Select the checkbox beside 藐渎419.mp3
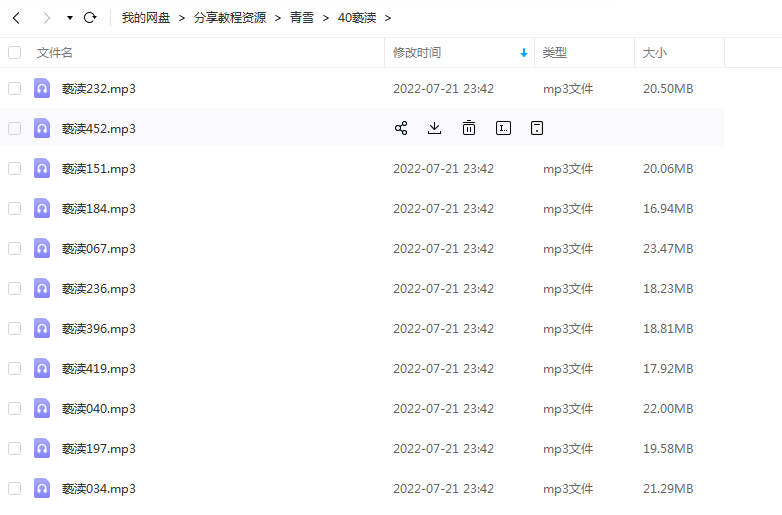This screenshot has width=782, height=515. coord(14,368)
